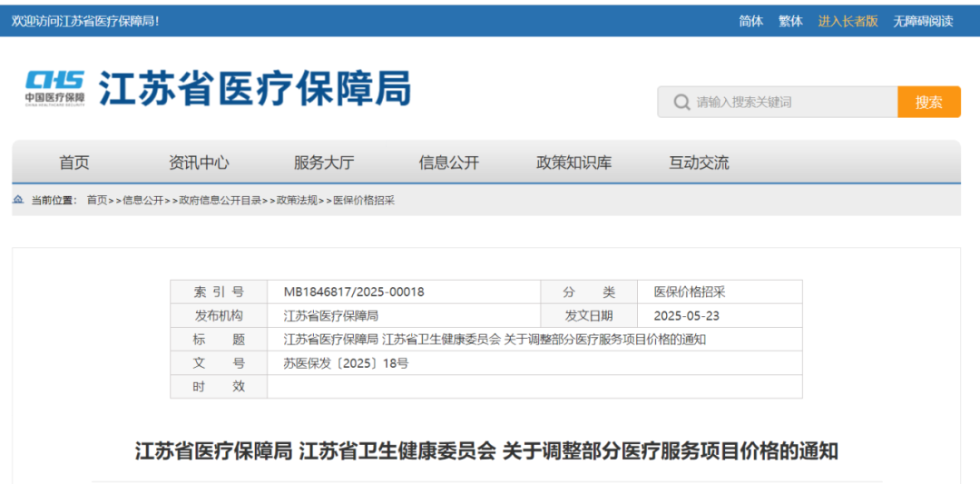980x484 pixels.
Task: Open 进入长者版 (elderly-friendly version)
Action: click(848, 21)
